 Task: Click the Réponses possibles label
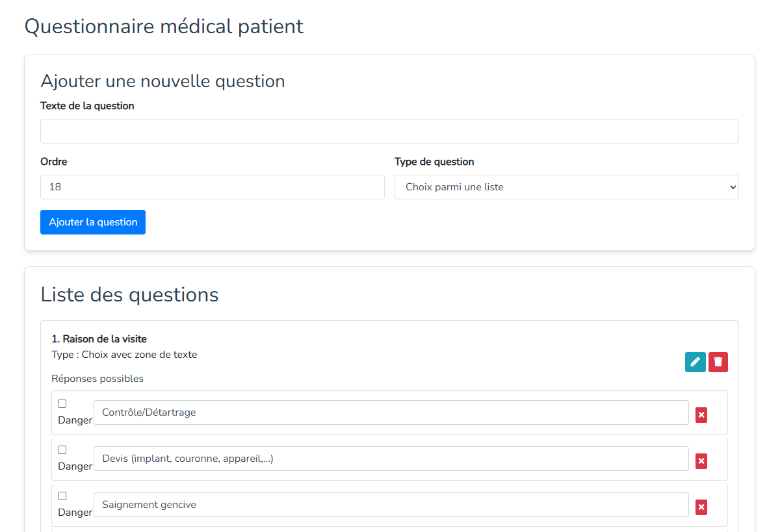[97, 379]
